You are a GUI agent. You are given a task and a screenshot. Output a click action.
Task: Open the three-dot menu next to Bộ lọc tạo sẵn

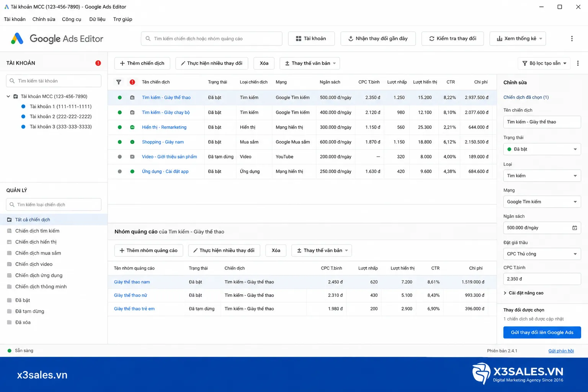(x=578, y=63)
